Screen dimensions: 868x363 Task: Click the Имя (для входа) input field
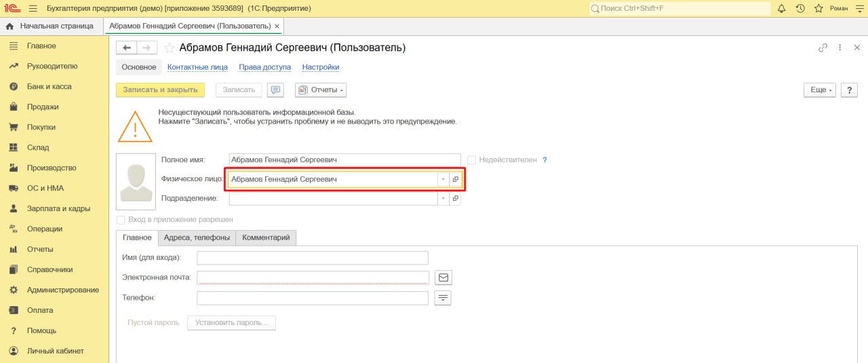tap(313, 258)
